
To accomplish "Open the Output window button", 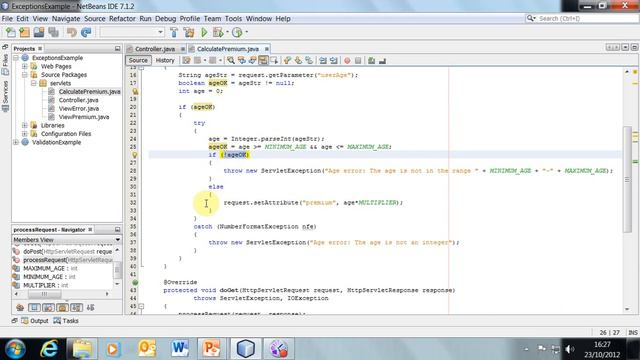I will [x=35, y=321].
